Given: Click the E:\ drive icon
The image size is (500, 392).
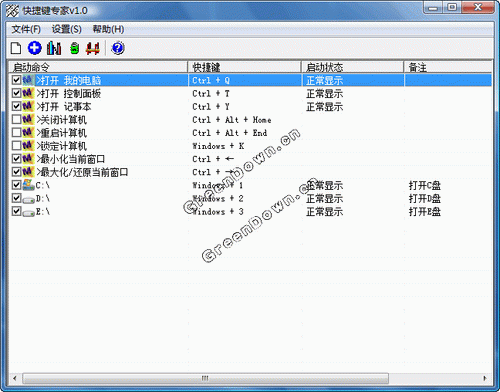Looking at the screenshot, I should point(28,212).
